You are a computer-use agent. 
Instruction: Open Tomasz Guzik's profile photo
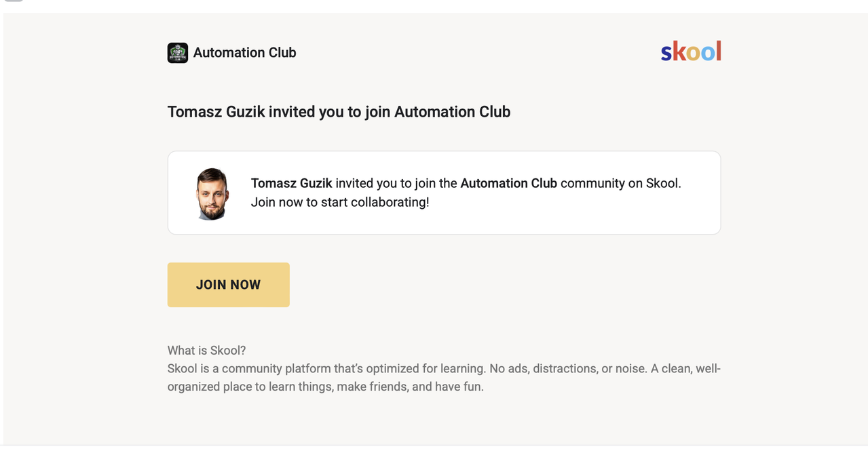[x=212, y=194]
